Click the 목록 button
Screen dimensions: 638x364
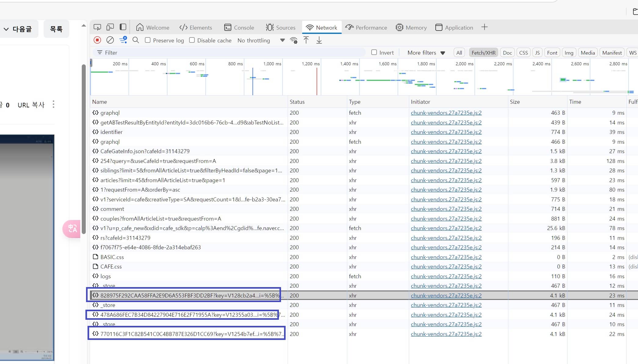click(56, 29)
